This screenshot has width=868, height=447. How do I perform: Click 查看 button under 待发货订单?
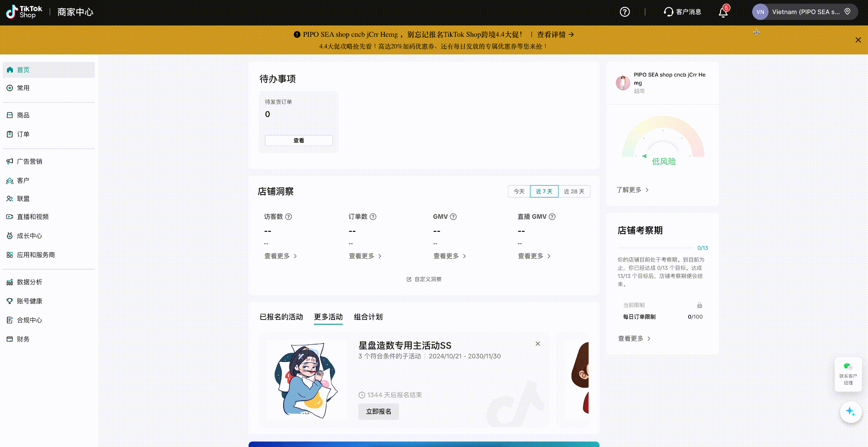pyautogui.click(x=298, y=140)
